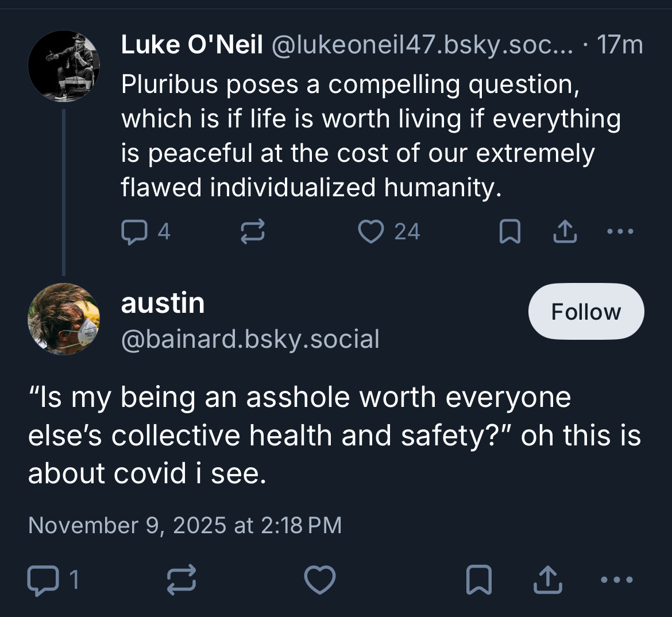Open austin's display name profile link
This screenshot has height=617, width=672.
[x=163, y=303]
